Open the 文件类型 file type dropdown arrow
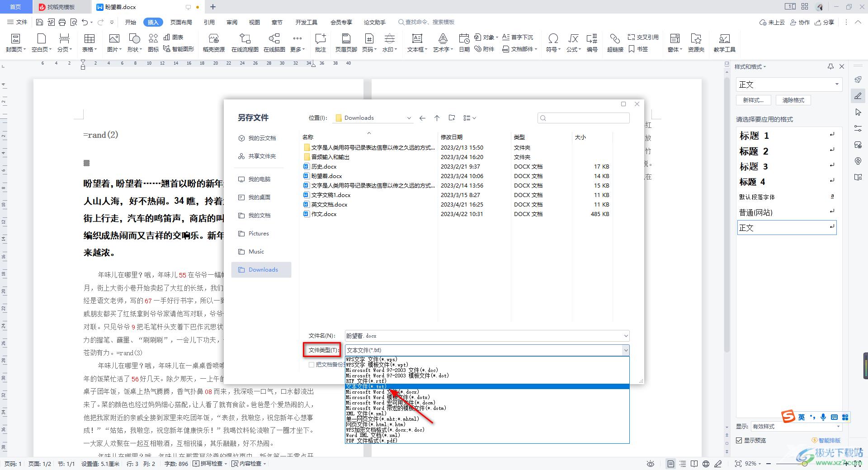The width and height of the screenshot is (868, 470). [626, 350]
